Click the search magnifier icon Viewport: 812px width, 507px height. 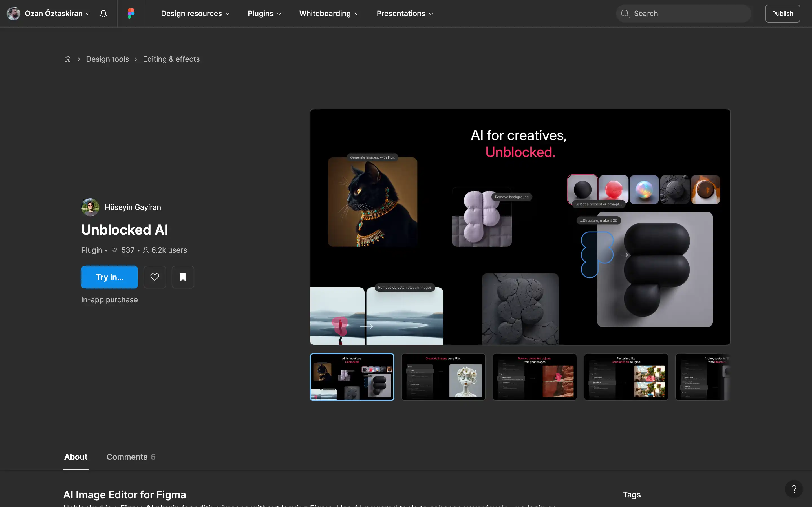(625, 14)
